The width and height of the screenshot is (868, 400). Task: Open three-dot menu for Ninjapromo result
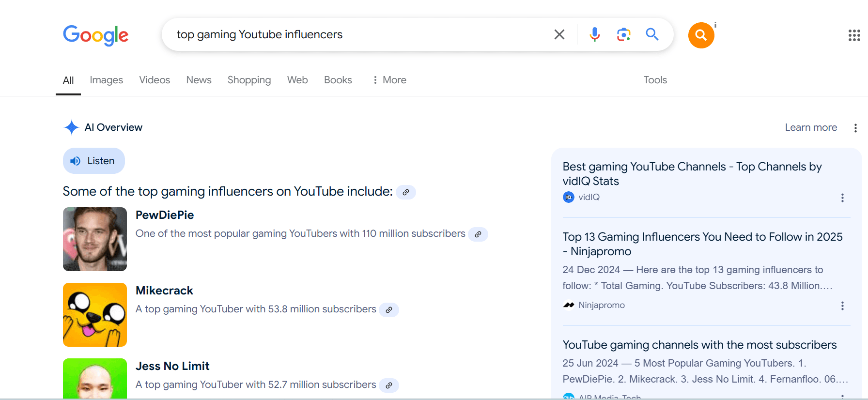(x=842, y=306)
